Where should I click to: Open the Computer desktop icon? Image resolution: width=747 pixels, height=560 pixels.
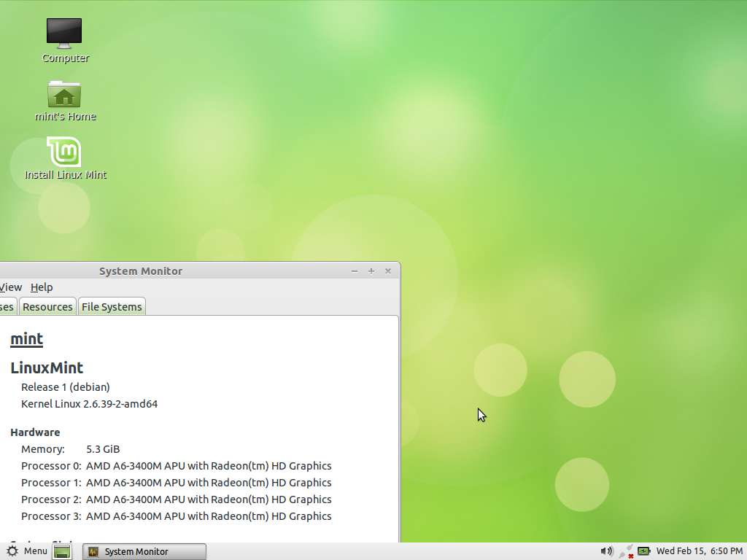[64, 41]
